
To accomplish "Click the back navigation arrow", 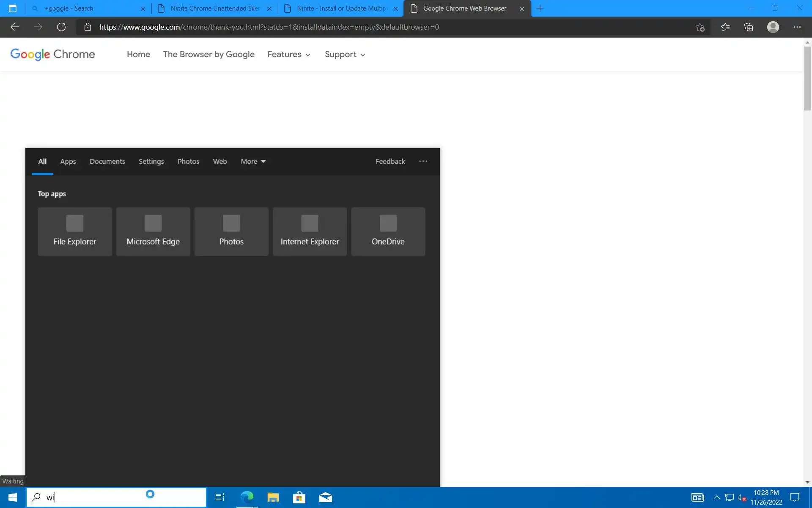I will (x=15, y=27).
